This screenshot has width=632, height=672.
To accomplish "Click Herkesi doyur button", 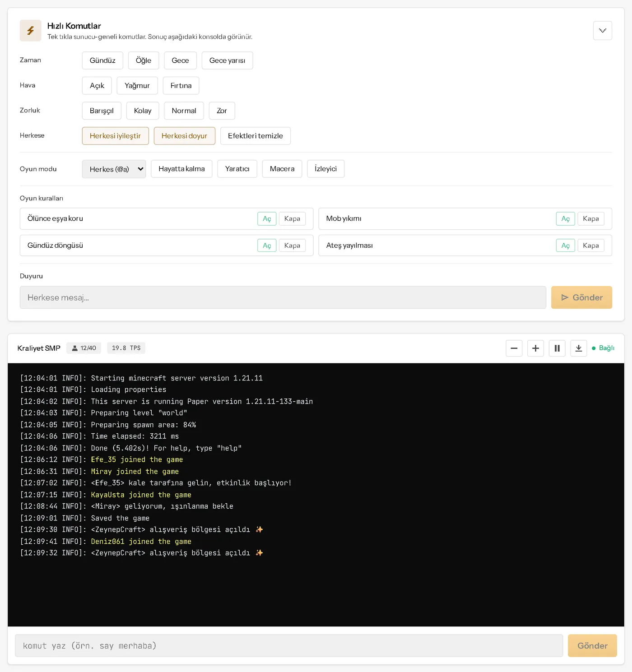I will click(x=185, y=136).
